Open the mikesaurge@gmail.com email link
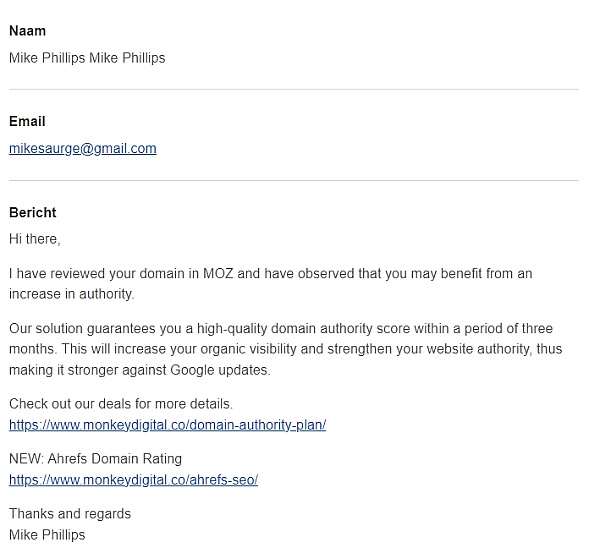 (83, 148)
